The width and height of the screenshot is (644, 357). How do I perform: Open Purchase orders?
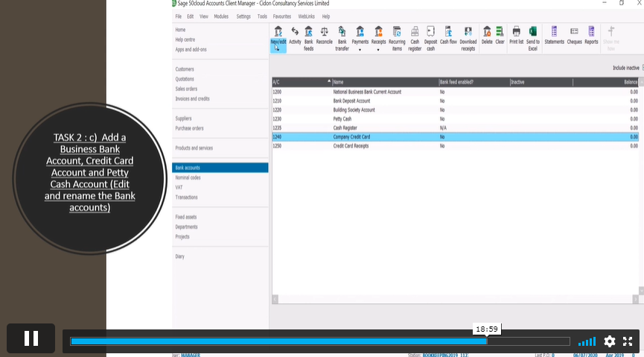[x=189, y=128]
